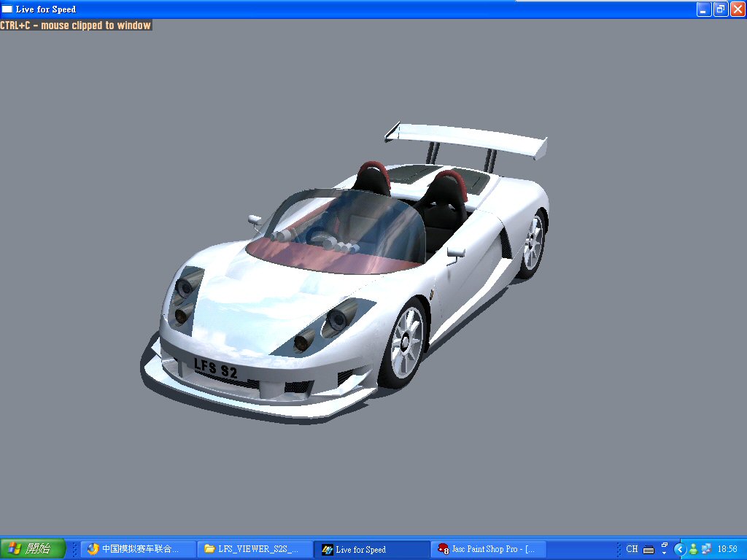Switch to Jasc Paint Shop Pro taskbar window
The image size is (747, 560).
pos(489,549)
